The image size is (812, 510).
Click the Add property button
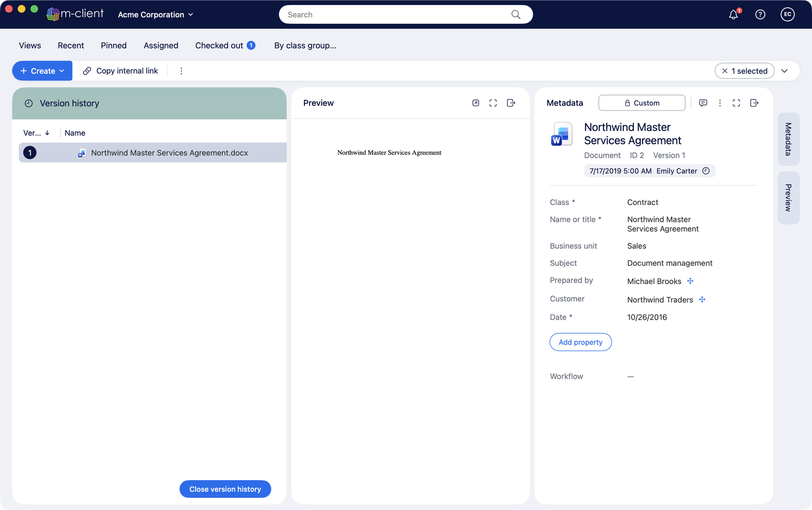[x=581, y=342]
